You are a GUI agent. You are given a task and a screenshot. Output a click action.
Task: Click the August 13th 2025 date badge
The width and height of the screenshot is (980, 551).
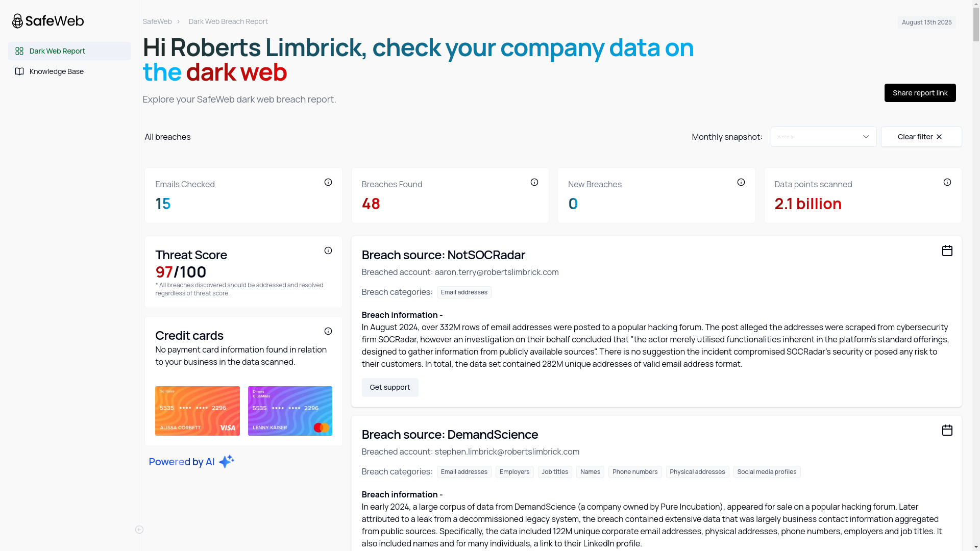pyautogui.click(x=926, y=22)
